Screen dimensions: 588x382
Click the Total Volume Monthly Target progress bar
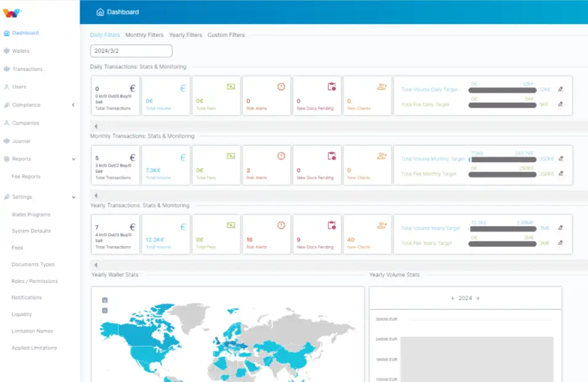coord(502,159)
